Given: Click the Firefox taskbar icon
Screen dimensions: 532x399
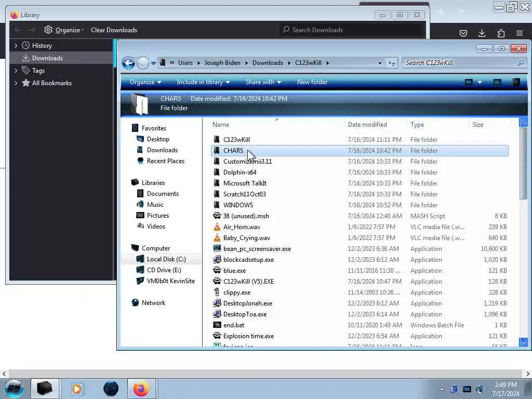Looking at the screenshot, I should point(141,389).
